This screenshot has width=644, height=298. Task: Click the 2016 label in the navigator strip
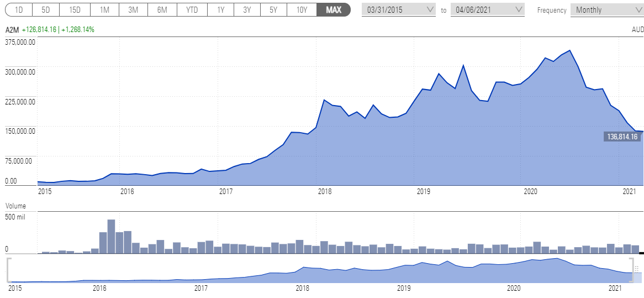pyautogui.click(x=100, y=287)
